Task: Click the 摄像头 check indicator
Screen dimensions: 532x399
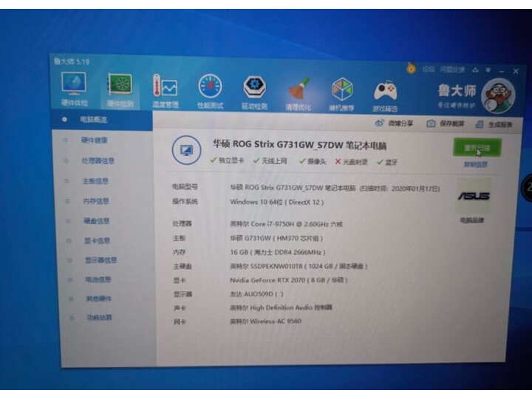Action: 313,161
